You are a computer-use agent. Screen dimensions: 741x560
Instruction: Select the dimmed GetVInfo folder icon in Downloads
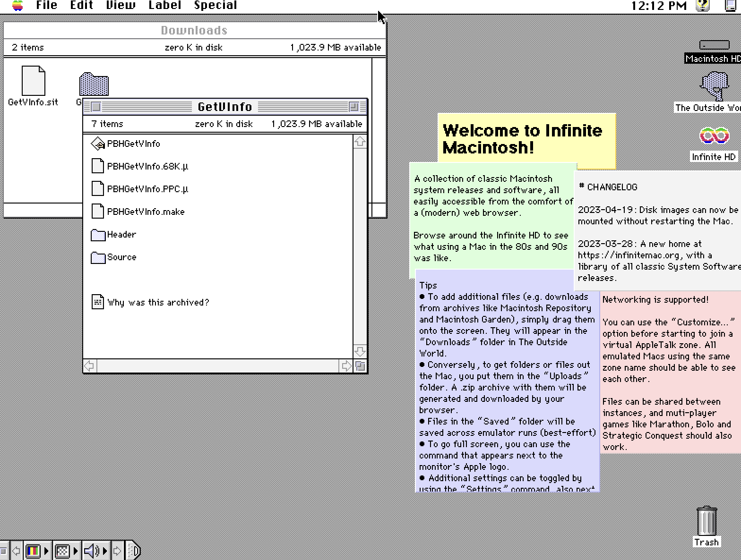[x=94, y=84]
